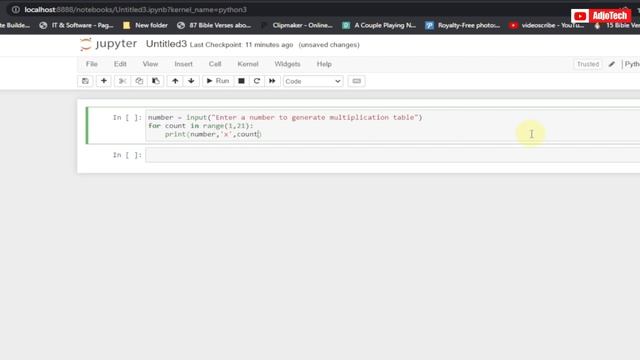Click the for count in range line

(200, 126)
